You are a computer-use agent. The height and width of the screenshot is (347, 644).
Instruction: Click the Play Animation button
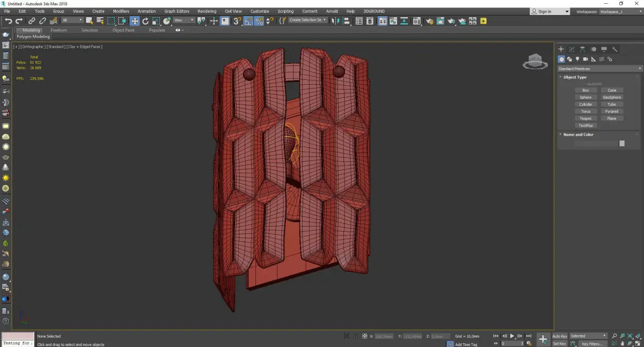pyautogui.click(x=512, y=336)
